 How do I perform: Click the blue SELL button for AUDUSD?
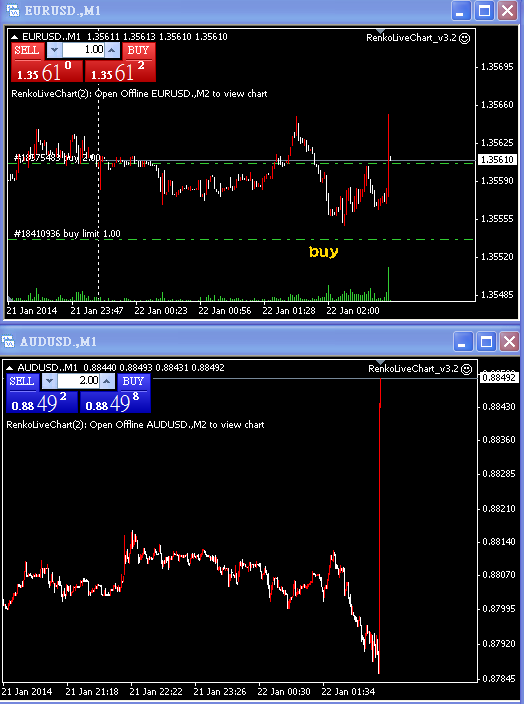[x=22, y=381]
